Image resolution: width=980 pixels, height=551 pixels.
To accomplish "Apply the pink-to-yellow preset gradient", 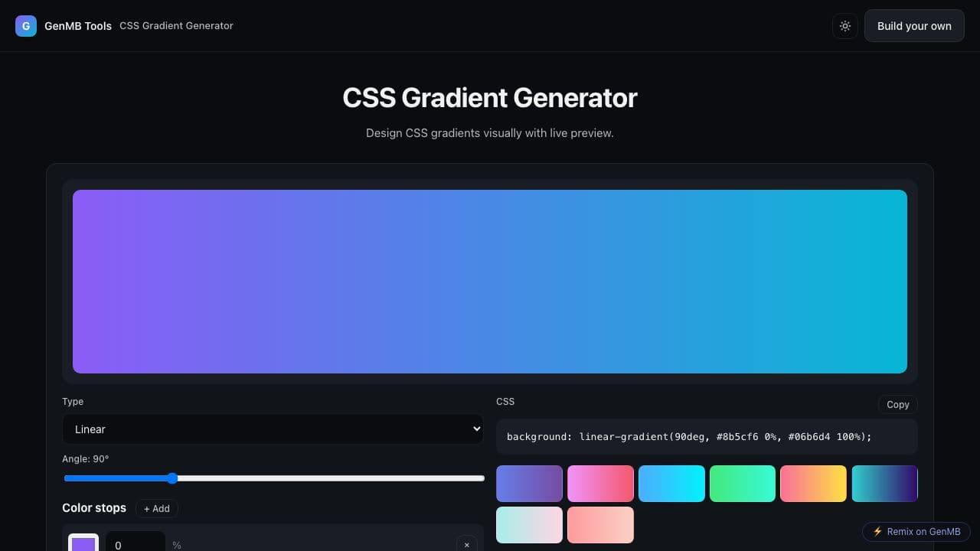I will point(813,484).
